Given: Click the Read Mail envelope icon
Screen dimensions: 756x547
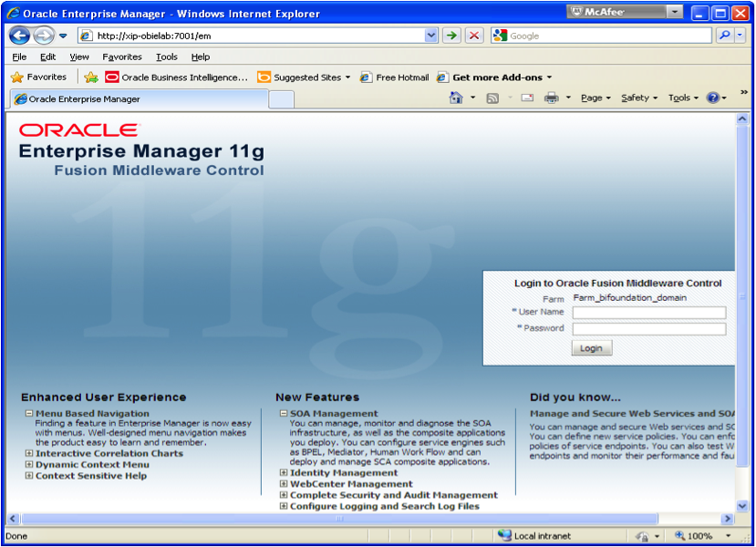Looking at the screenshot, I should coord(527,98).
